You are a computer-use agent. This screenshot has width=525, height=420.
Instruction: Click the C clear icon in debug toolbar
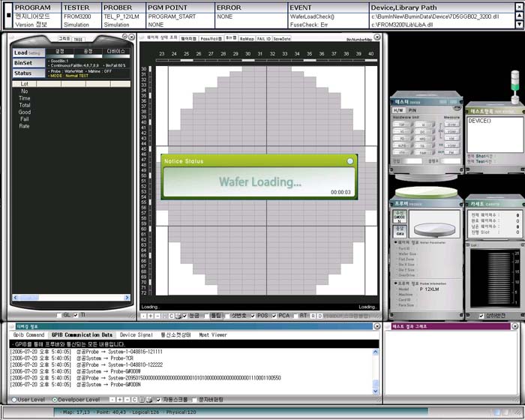[x=134, y=400]
